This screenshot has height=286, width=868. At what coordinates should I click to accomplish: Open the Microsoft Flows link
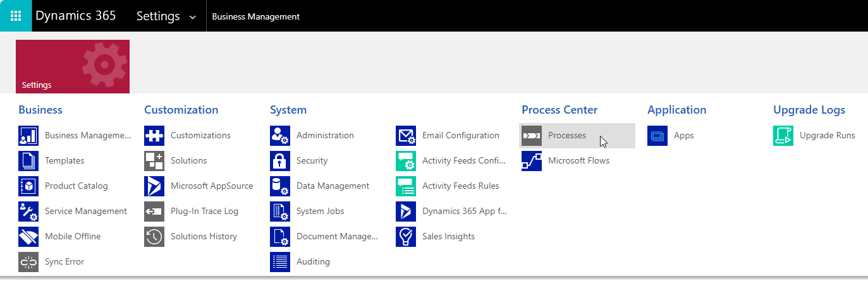pos(579,160)
